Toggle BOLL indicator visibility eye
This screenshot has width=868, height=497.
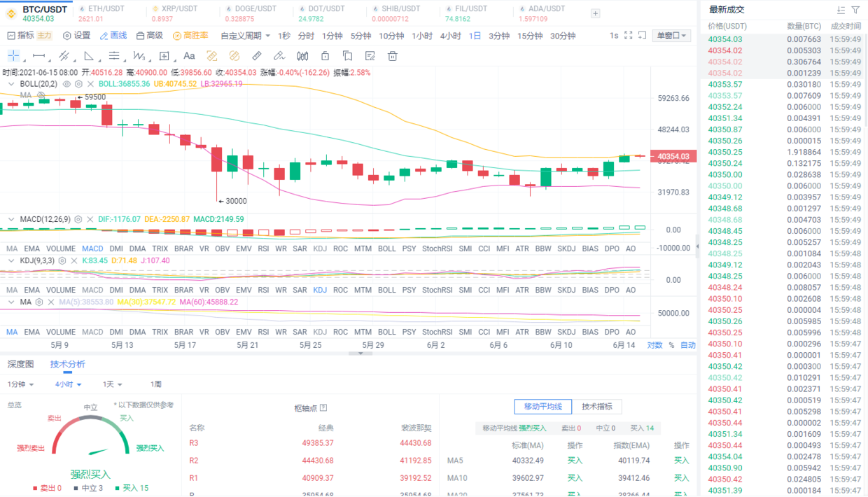point(67,84)
